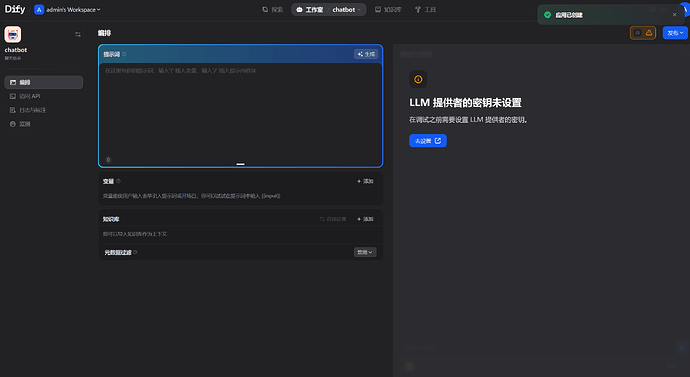Click the 生成 (Generate) prompt button
The height and width of the screenshot is (377, 690).
pyautogui.click(x=366, y=54)
